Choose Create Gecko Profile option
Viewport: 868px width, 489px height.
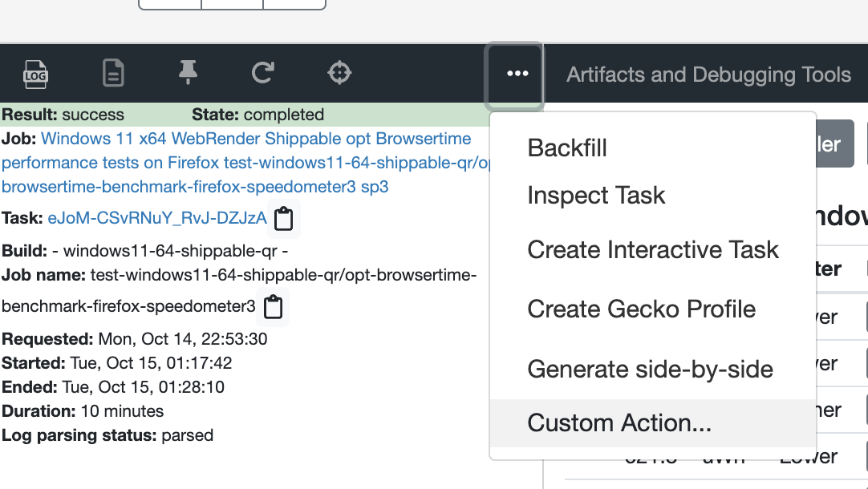(x=641, y=309)
